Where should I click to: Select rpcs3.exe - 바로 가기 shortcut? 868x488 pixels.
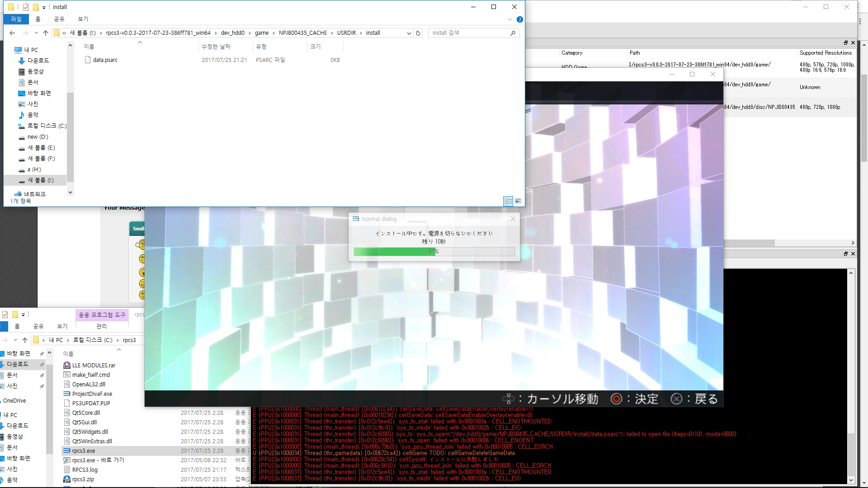[98, 460]
